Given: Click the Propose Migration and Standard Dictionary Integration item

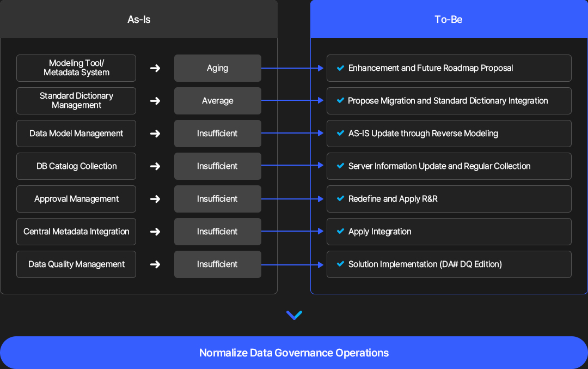Looking at the screenshot, I should 449,101.
